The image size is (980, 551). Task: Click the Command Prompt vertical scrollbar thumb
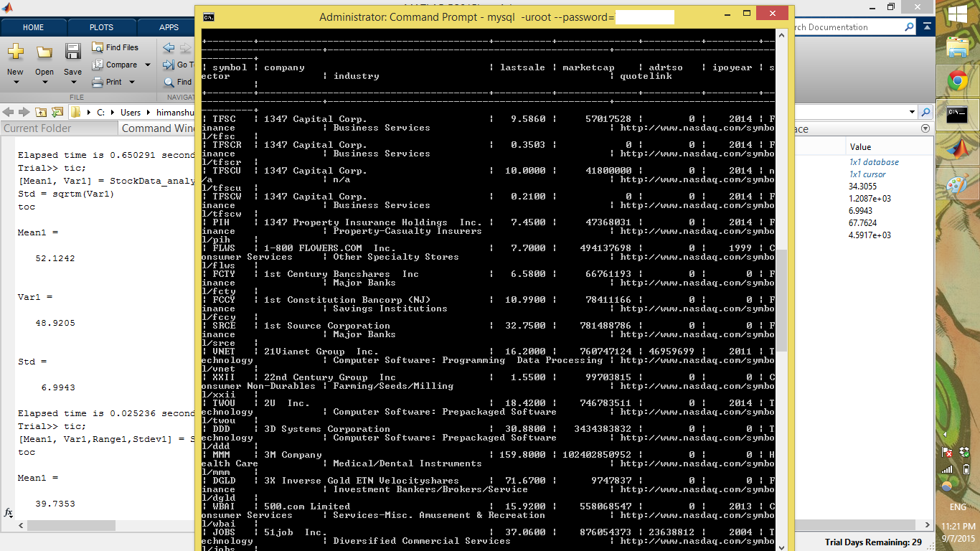(782, 300)
